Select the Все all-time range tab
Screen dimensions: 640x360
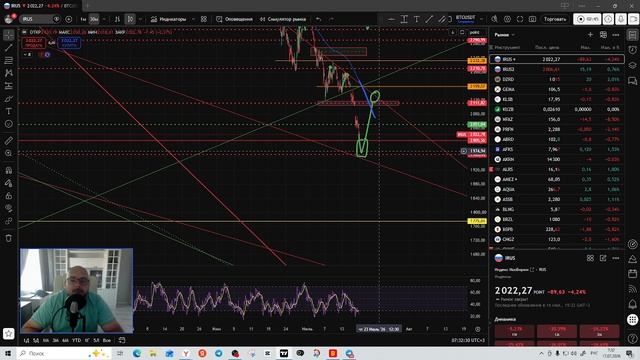107,340
